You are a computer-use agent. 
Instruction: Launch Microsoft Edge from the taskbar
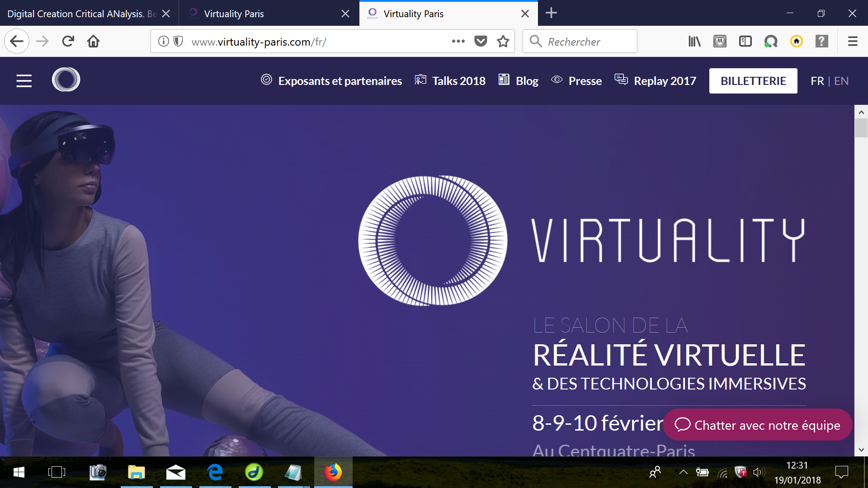click(215, 472)
